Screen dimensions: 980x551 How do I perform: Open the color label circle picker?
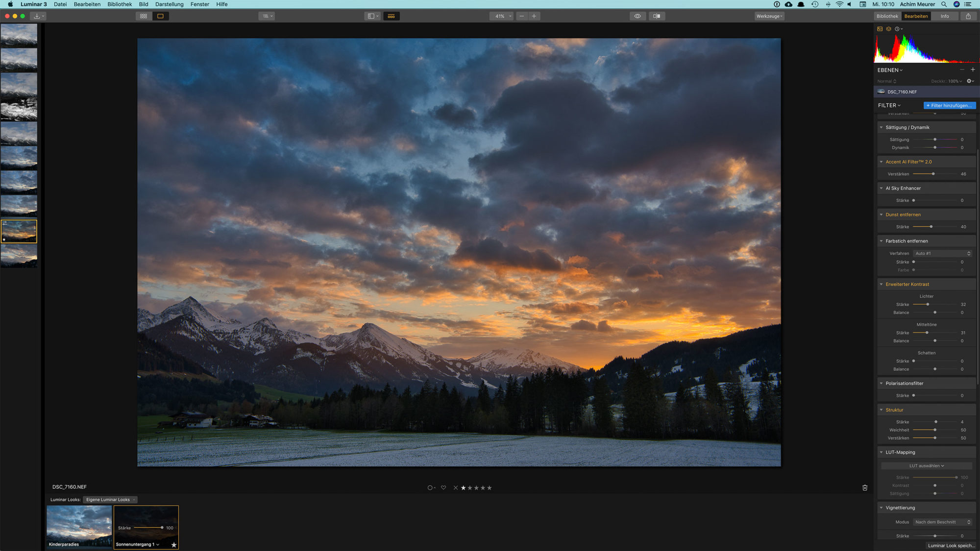[x=431, y=488]
